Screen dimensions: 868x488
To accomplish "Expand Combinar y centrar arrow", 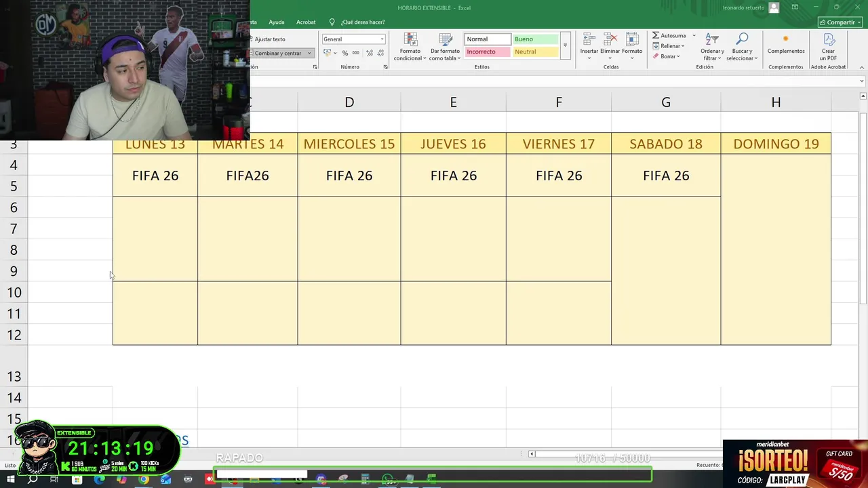I will click(x=309, y=53).
